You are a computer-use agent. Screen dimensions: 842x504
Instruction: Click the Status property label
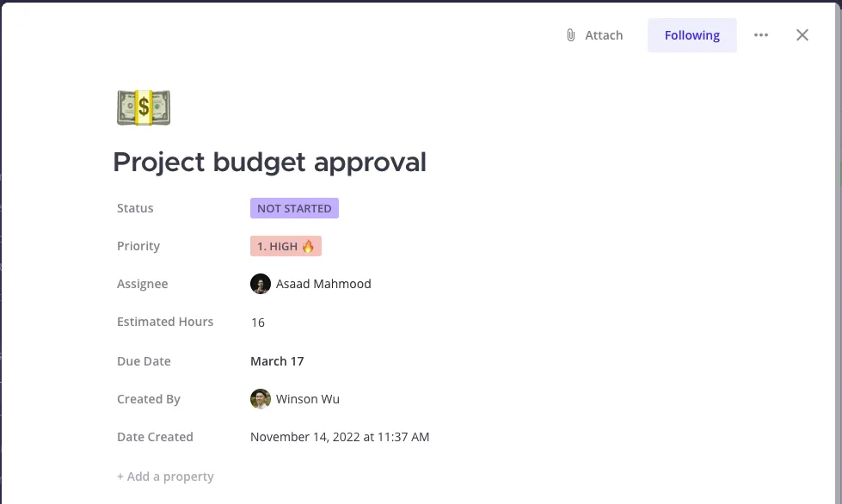click(x=135, y=208)
